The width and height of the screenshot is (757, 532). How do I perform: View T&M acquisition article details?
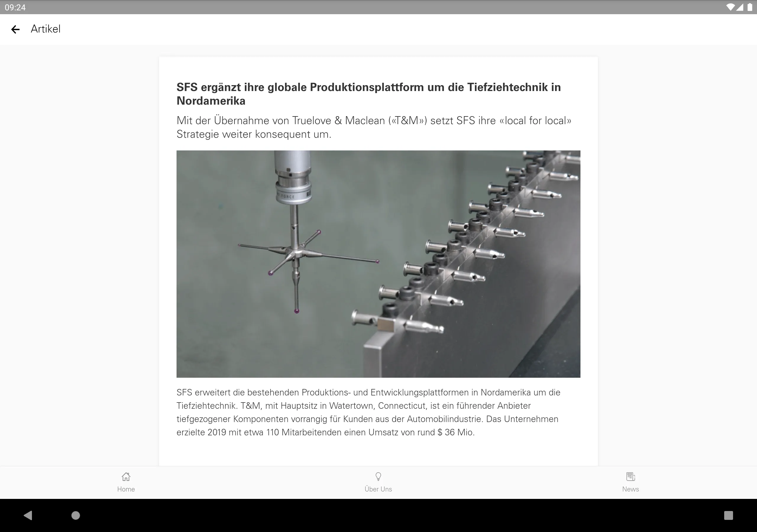pos(378,259)
